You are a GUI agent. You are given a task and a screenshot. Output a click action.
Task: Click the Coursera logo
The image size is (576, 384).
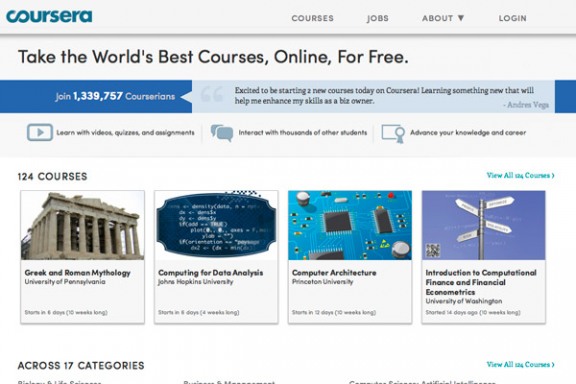point(49,16)
